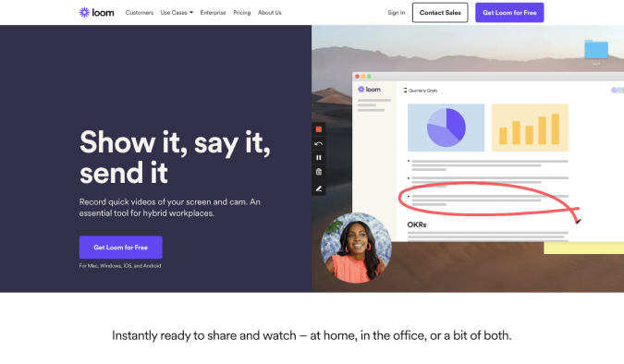Click the purple pie chart thumbnail
The height and width of the screenshot is (364, 624).
click(447, 127)
